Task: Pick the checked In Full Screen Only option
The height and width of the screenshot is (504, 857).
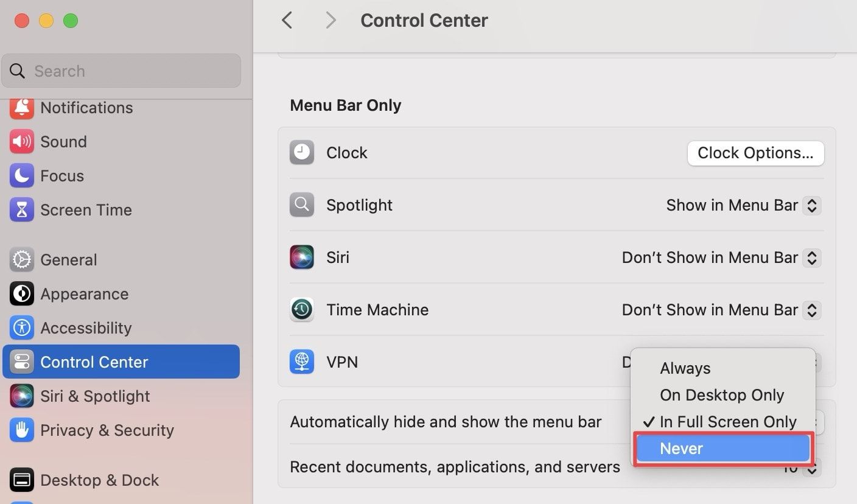Action: 727,422
